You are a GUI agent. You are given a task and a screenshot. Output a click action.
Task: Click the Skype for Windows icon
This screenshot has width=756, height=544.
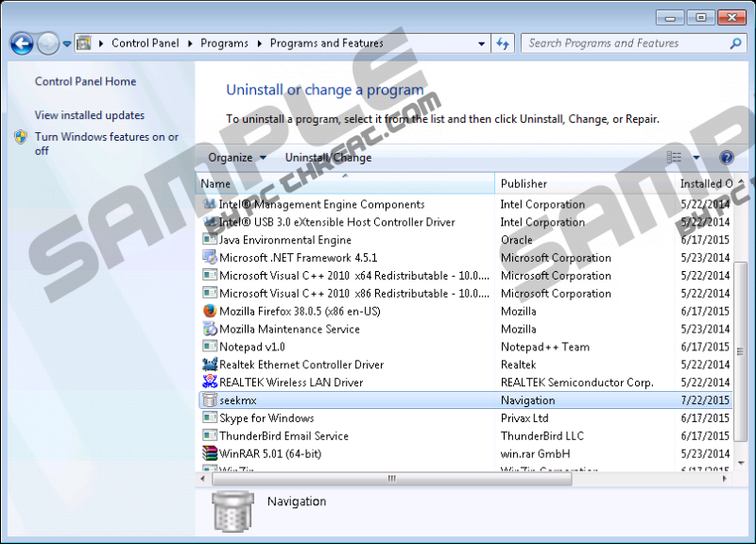[x=210, y=418]
